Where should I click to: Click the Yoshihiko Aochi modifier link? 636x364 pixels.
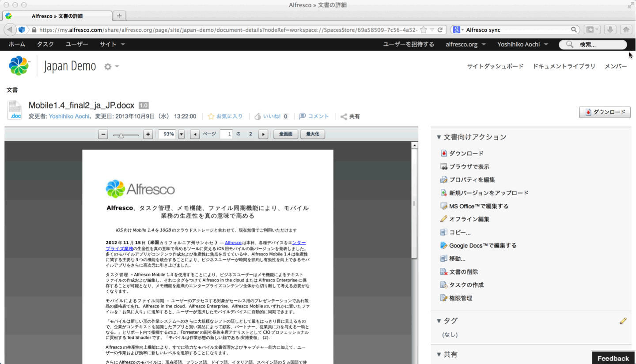click(69, 116)
